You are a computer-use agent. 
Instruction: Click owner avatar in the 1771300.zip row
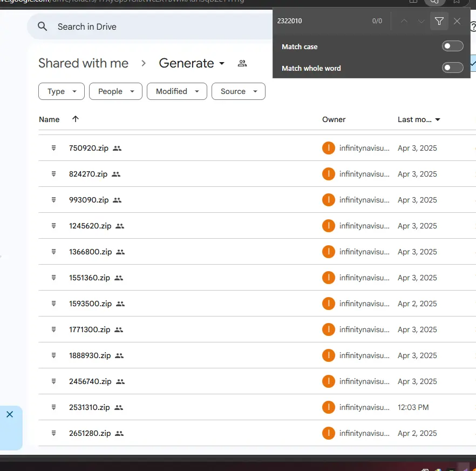pos(329,329)
